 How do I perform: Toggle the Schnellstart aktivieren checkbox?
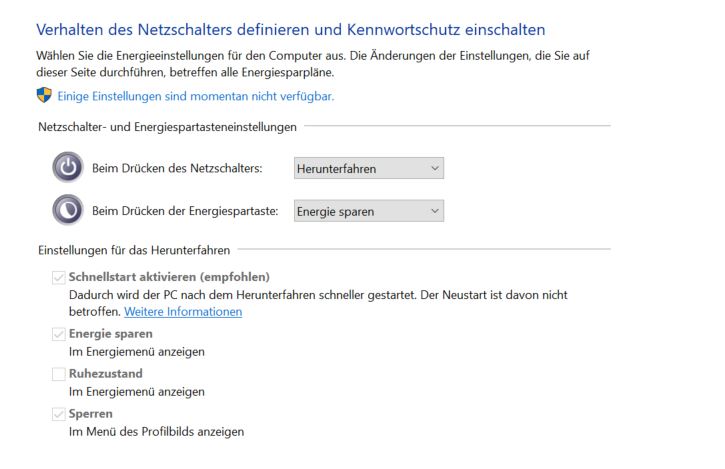point(58,276)
